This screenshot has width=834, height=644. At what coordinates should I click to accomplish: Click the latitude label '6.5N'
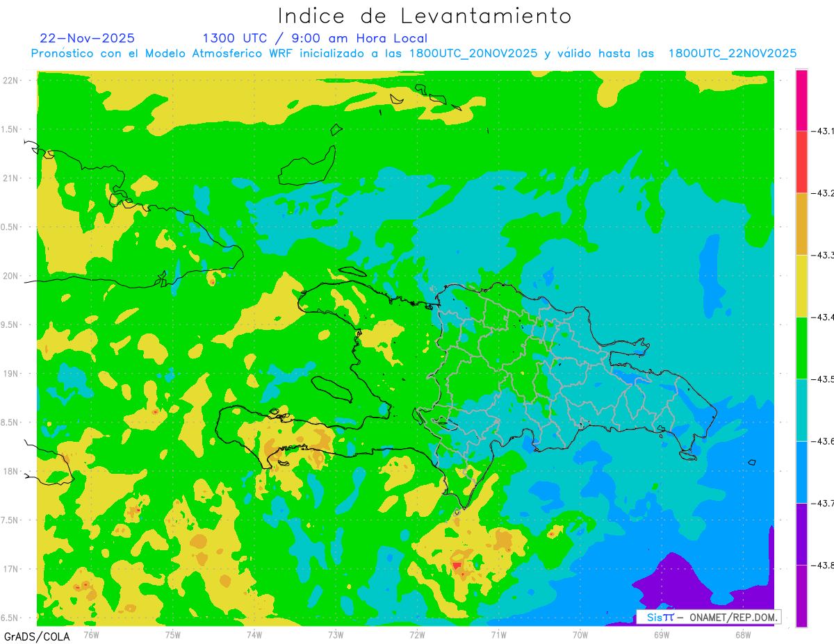(10, 618)
